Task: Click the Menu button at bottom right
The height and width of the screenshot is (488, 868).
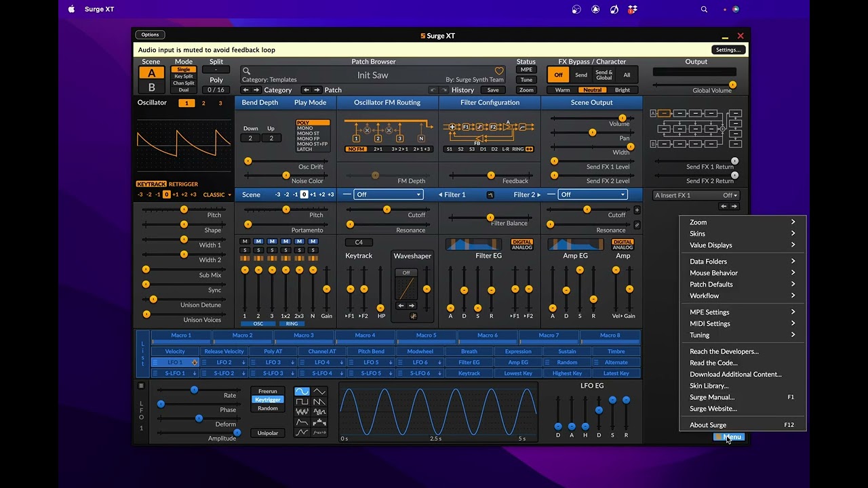Action: [x=730, y=437]
